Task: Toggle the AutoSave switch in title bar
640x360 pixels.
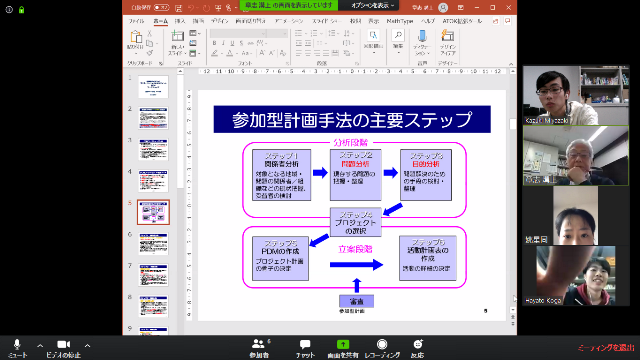Action: [x=162, y=7]
